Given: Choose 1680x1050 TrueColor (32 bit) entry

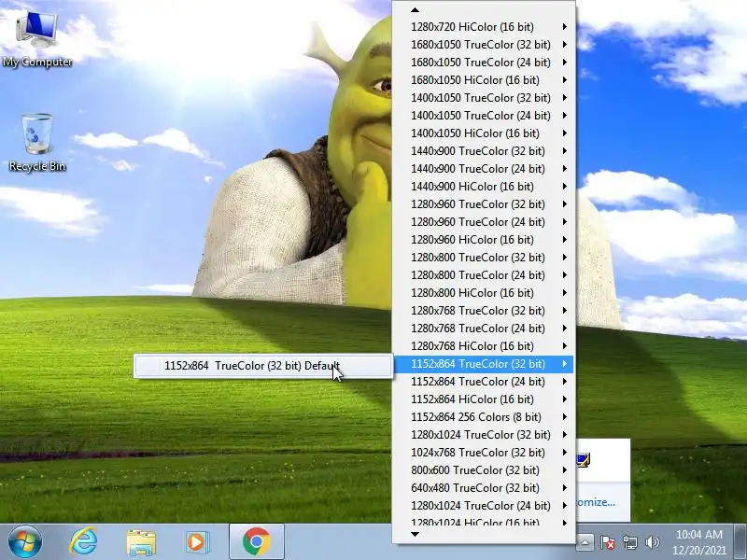Looking at the screenshot, I should pyautogui.click(x=484, y=44).
